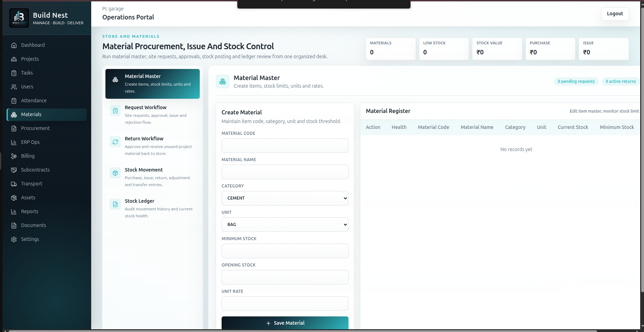Select the Material Master tab
This screenshot has height=332, width=644.
pyautogui.click(x=153, y=84)
